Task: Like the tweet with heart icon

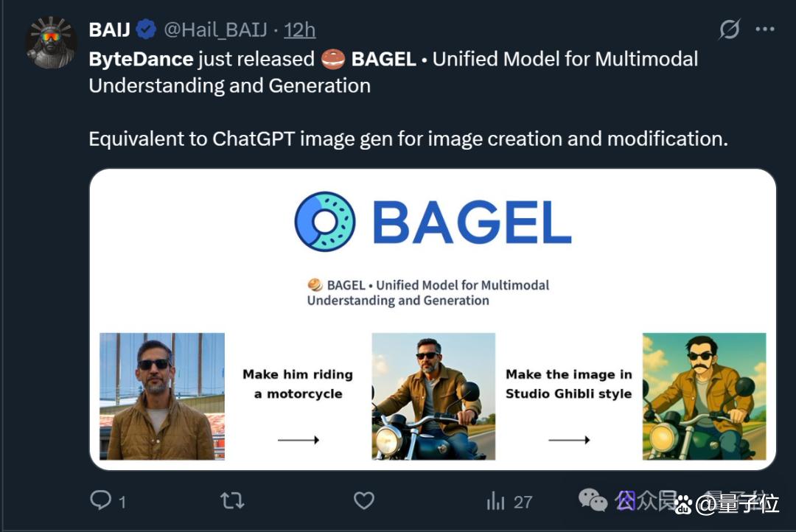Action: tap(364, 500)
